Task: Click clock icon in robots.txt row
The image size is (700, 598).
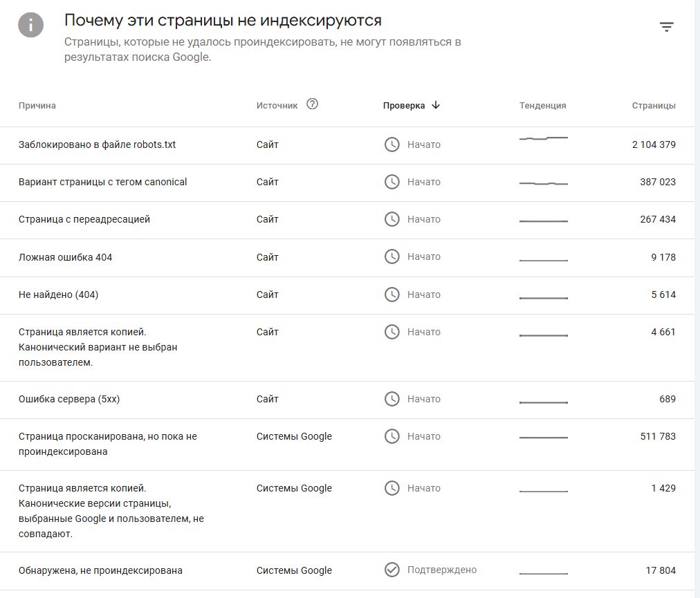Action: [x=392, y=144]
